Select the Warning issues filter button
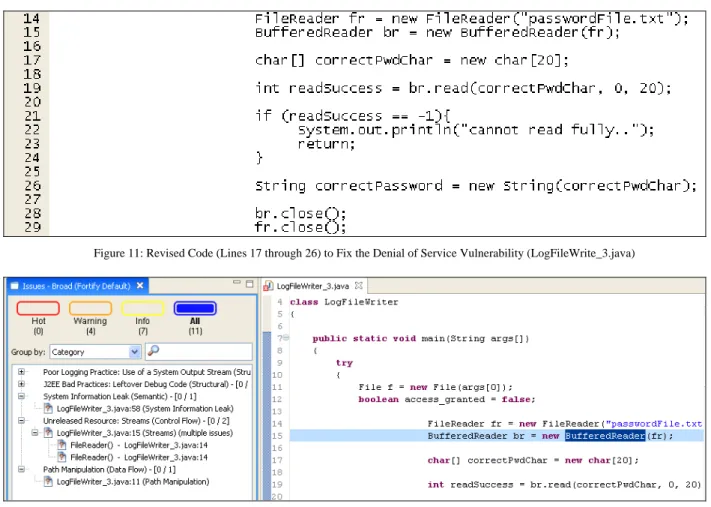Image resolution: width=711 pixels, height=507 pixels. tap(90, 308)
